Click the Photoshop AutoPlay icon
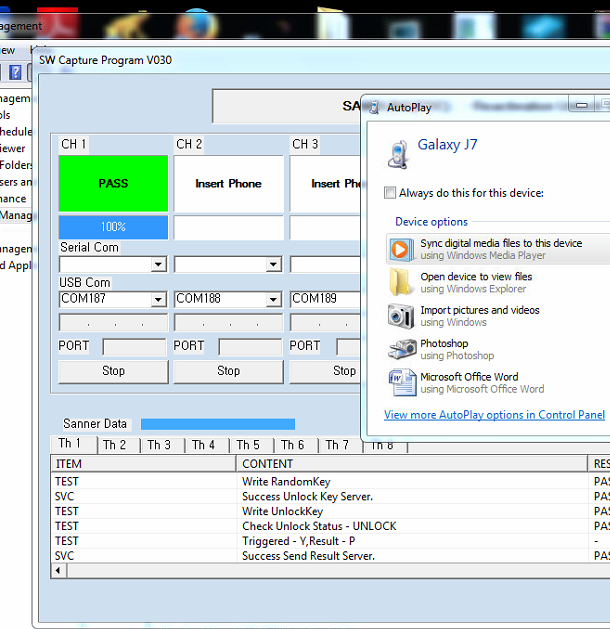Viewport: 610px width, 629px height. coord(401,349)
